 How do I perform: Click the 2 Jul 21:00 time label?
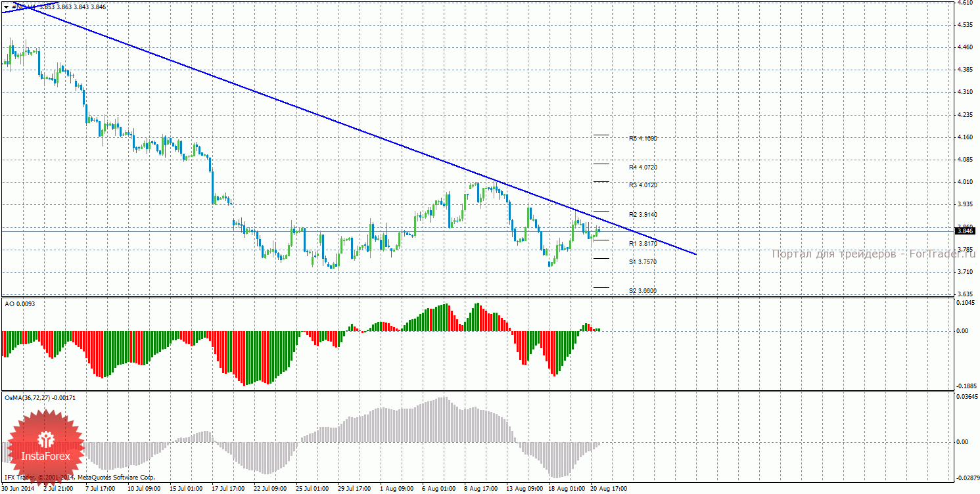[58, 489]
